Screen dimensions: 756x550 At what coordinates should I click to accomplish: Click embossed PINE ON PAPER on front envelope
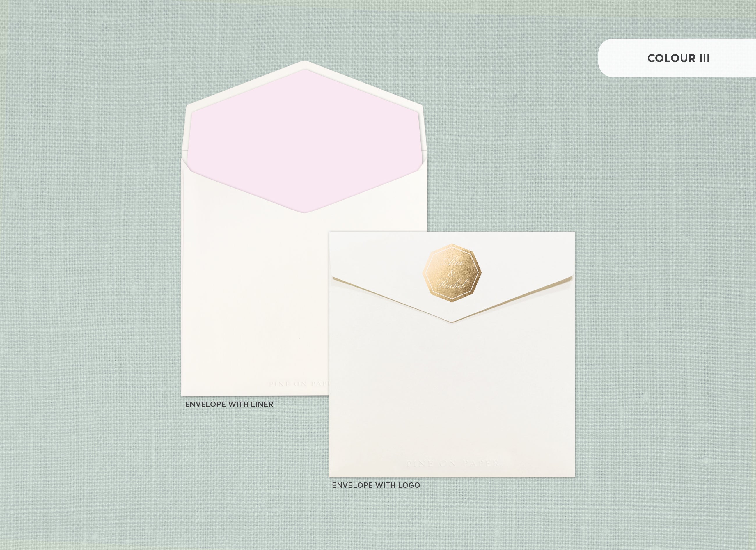[x=452, y=463]
